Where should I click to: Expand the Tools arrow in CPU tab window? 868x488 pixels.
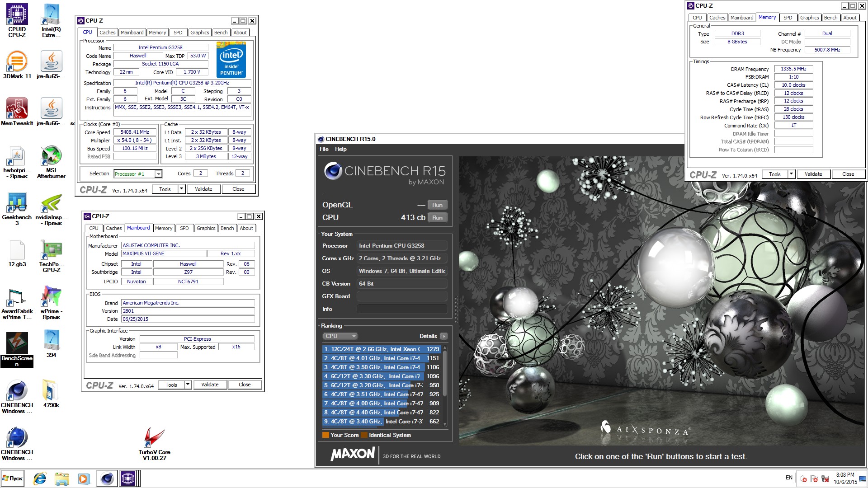181,189
